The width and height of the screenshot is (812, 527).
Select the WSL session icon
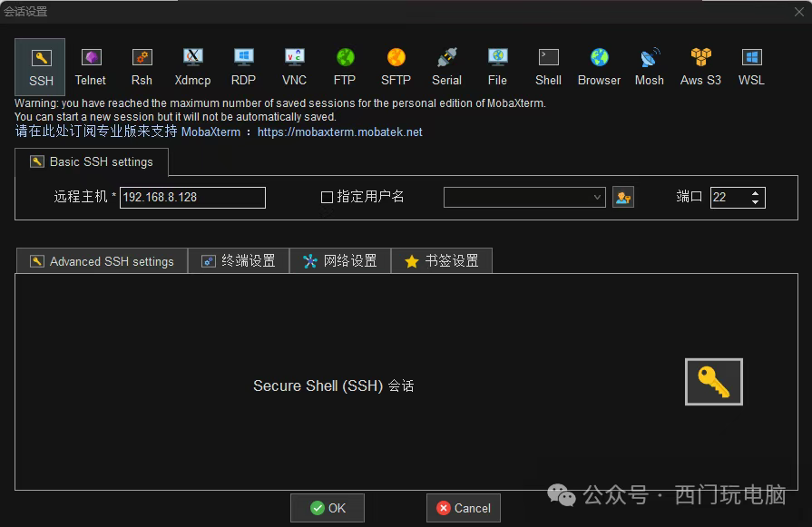pos(751,67)
